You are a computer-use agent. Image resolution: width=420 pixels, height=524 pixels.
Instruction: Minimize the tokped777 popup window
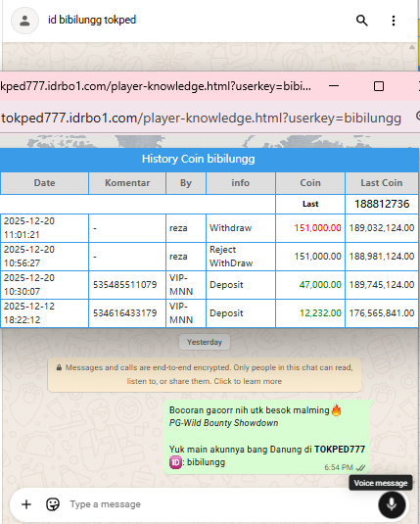click(x=334, y=86)
